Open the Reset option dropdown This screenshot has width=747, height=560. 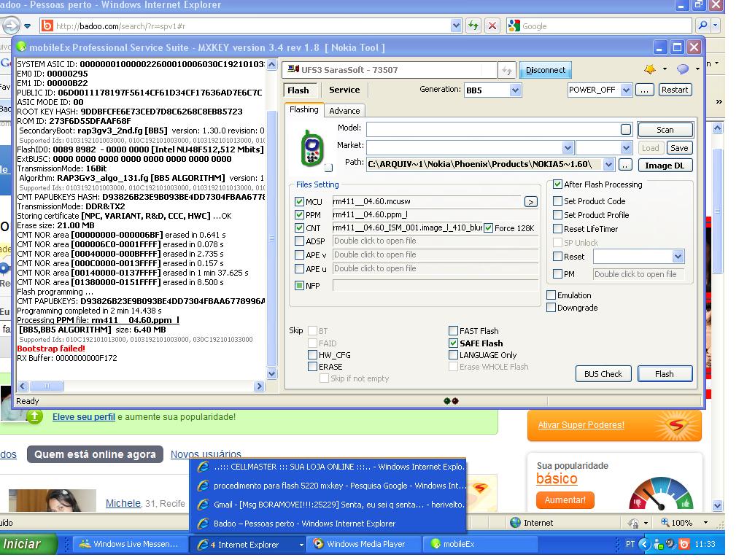tap(678, 257)
